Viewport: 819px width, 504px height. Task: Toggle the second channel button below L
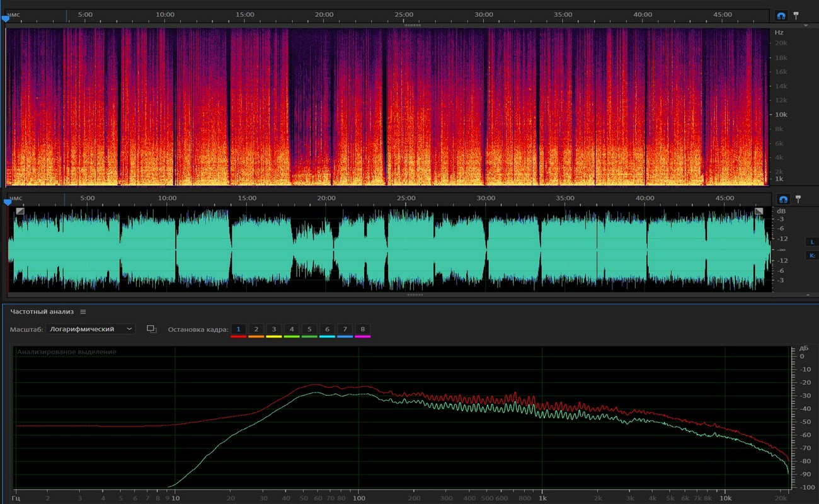tap(812, 256)
